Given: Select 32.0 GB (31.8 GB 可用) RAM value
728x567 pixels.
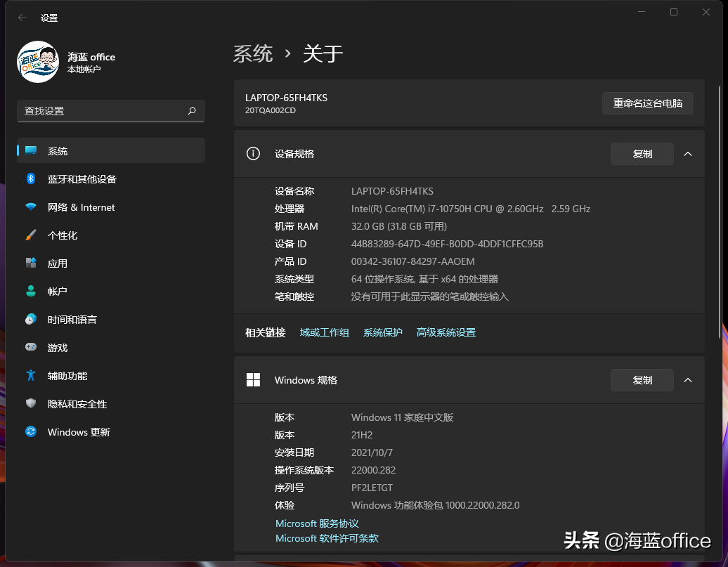Looking at the screenshot, I should point(399,226).
